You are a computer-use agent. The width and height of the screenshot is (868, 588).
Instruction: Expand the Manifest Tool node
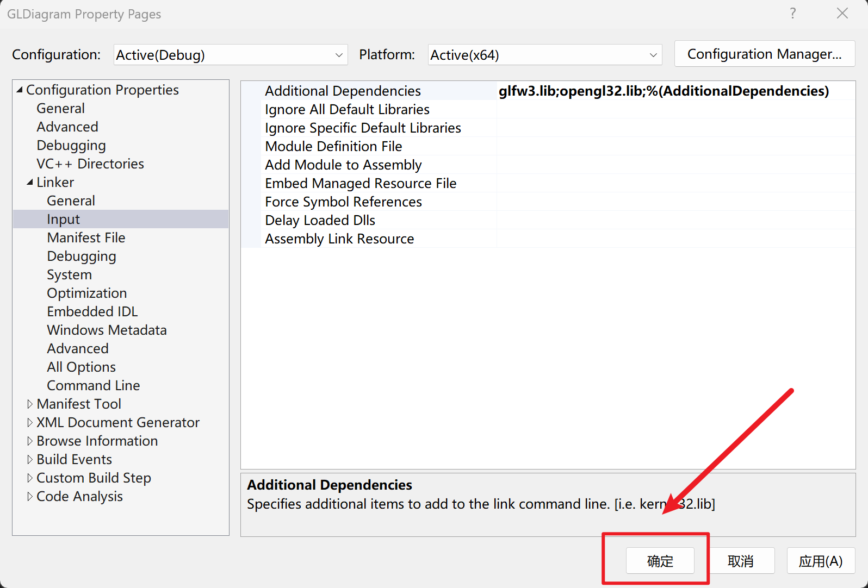coord(30,404)
